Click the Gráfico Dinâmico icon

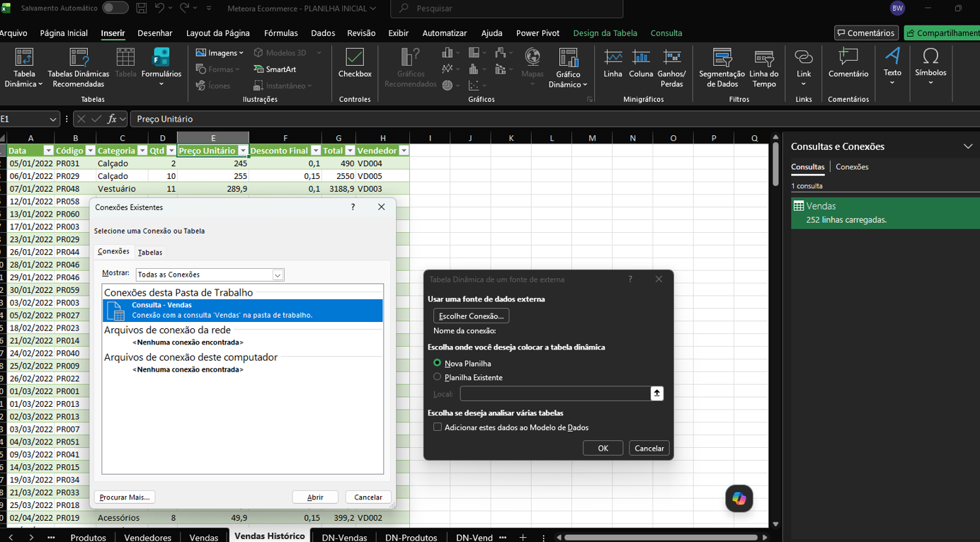[568, 68]
